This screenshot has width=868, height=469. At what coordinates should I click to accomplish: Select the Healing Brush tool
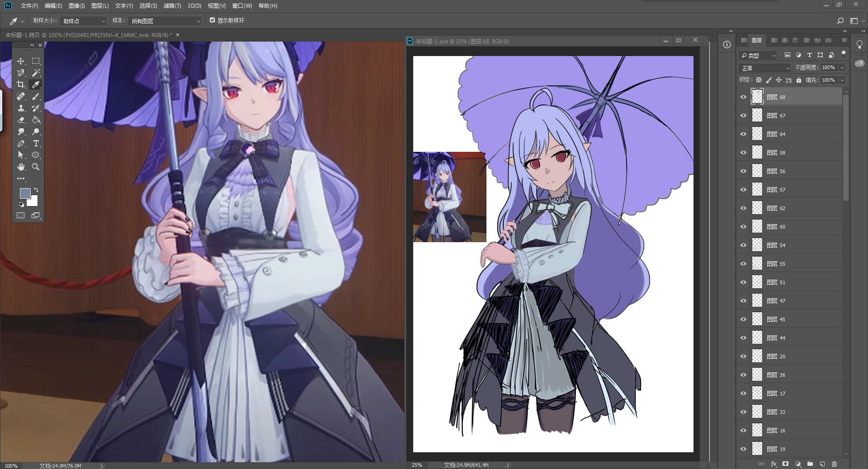coord(21,96)
